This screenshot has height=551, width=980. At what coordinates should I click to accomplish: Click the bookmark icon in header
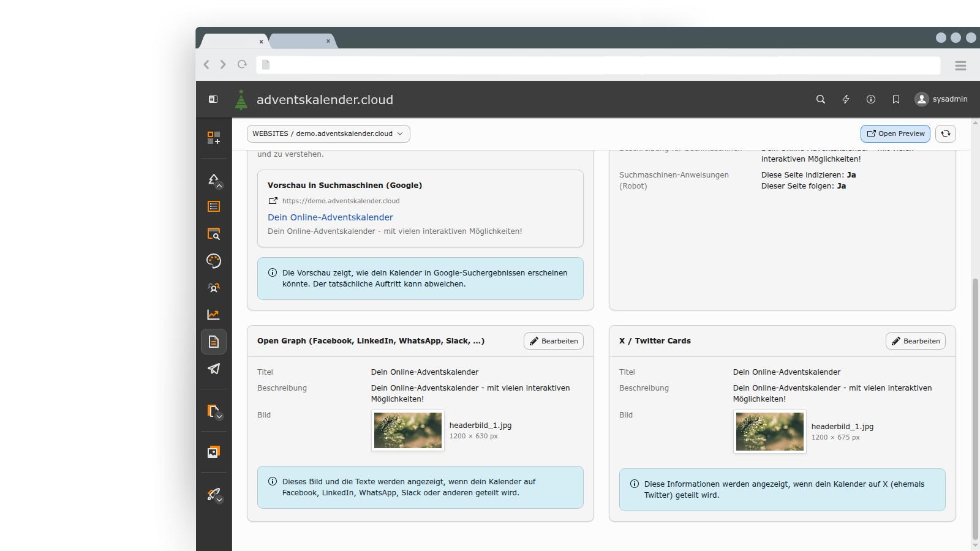896,99
